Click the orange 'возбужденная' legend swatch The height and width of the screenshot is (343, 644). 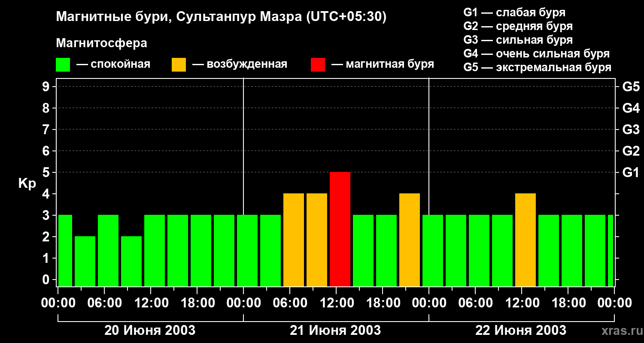pos(179,64)
